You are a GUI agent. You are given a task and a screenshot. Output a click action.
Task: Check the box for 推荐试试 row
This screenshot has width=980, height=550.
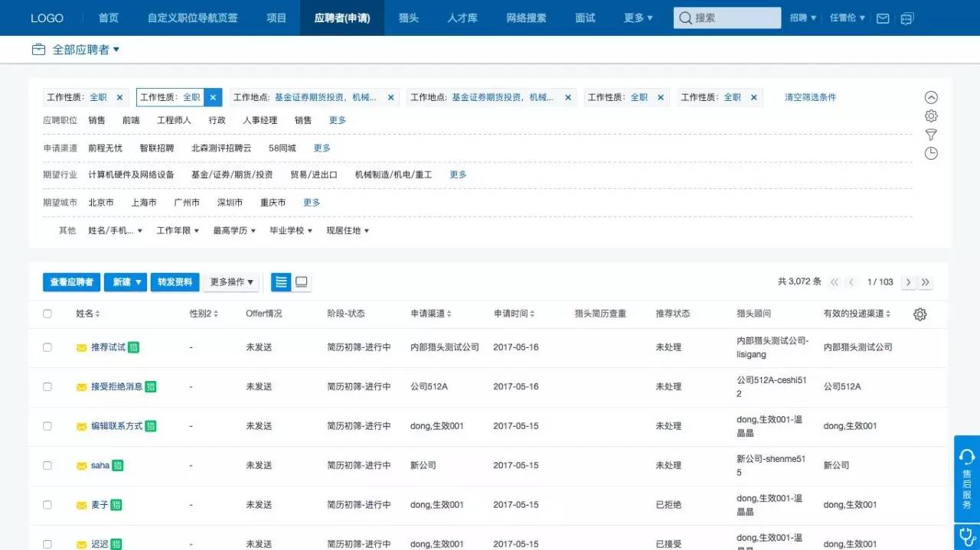[x=47, y=347]
